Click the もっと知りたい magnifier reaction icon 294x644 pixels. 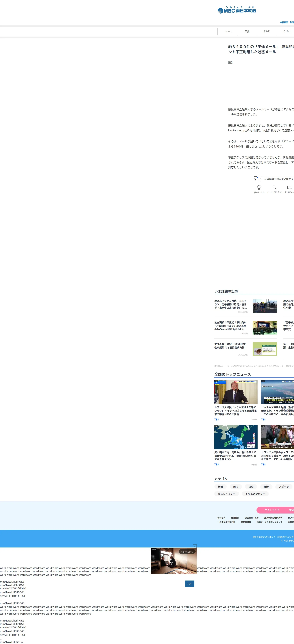tap(274, 187)
